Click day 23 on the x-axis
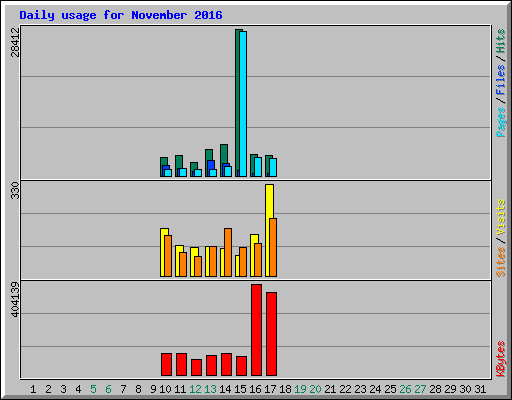 pyautogui.click(x=360, y=389)
